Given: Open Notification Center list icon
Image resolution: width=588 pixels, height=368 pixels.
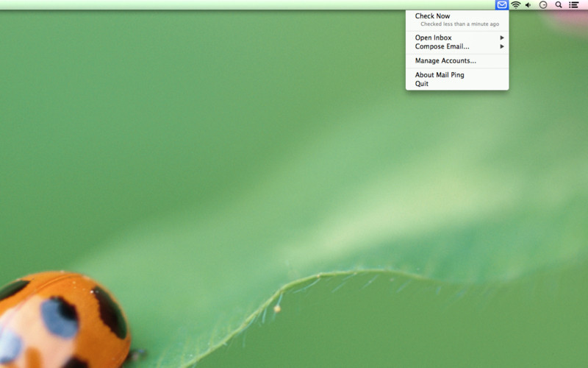Looking at the screenshot, I should [574, 5].
